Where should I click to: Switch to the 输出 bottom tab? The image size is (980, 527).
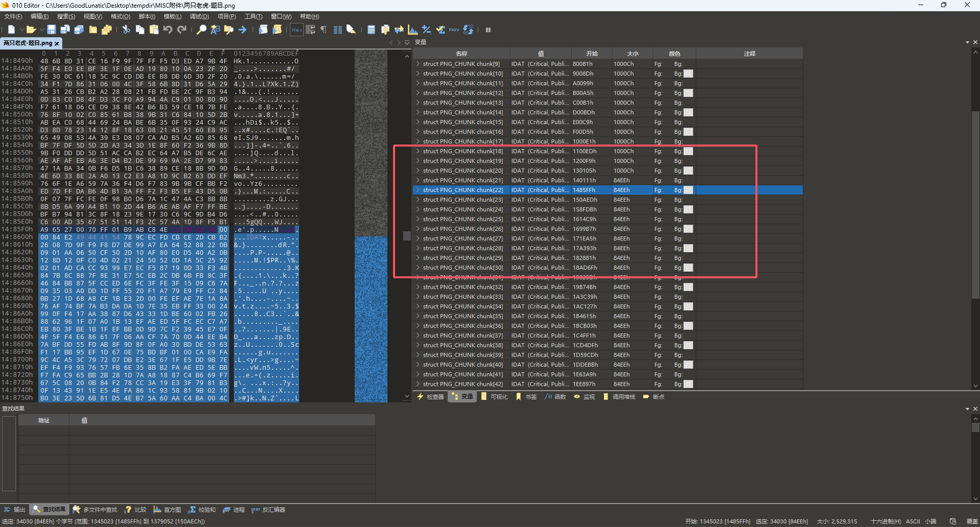[x=14, y=510]
